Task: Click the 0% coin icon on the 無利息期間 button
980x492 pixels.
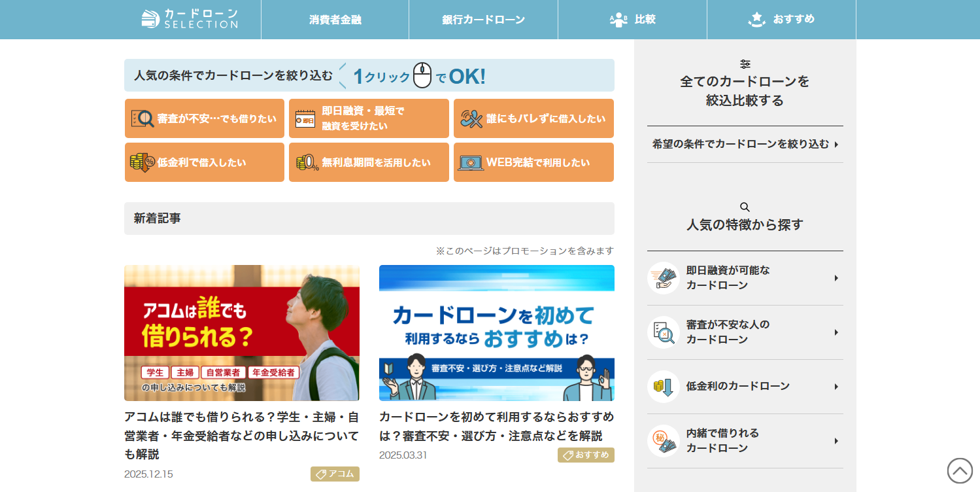Action: pyautogui.click(x=307, y=162)
